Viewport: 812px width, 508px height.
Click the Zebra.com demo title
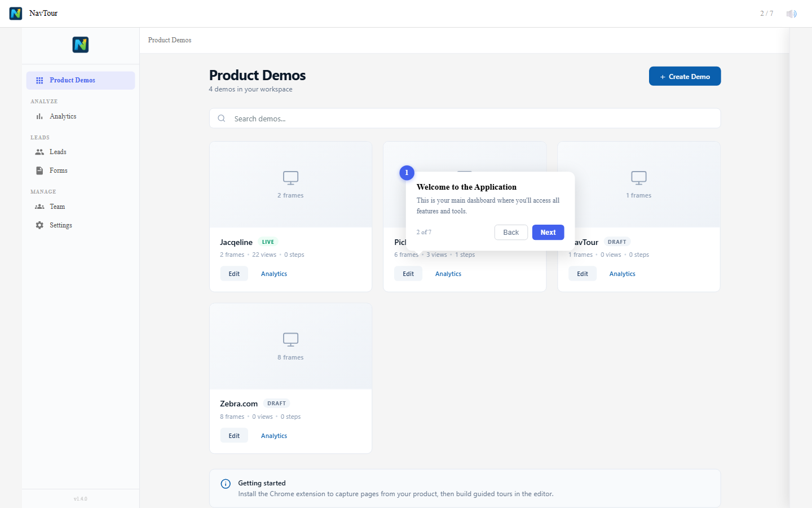(x=239, y=404)
